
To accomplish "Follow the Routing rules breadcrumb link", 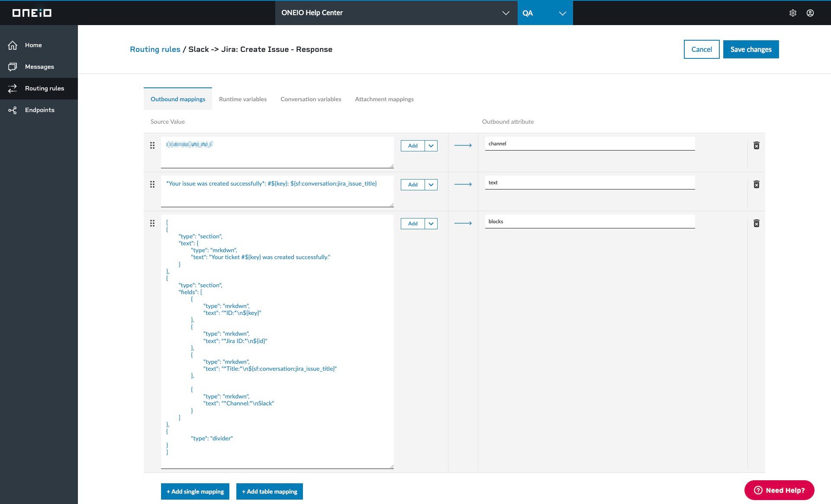I will tap(155, 49).
